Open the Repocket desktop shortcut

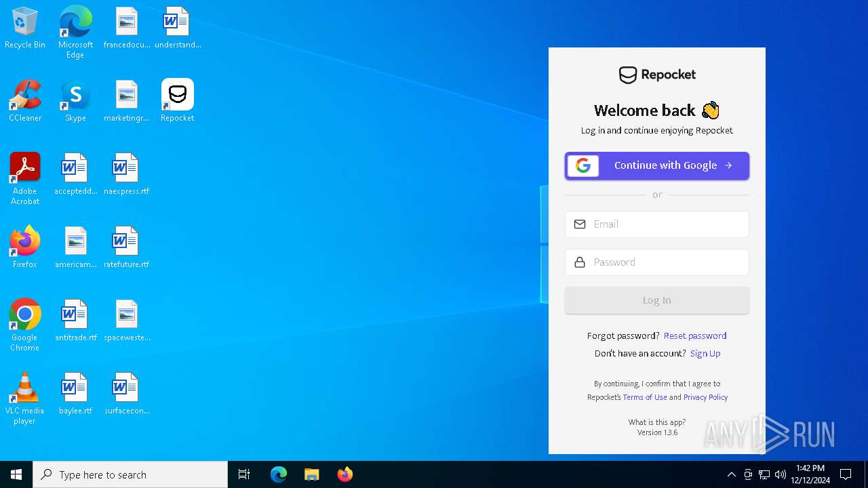(x=178, y=101)
